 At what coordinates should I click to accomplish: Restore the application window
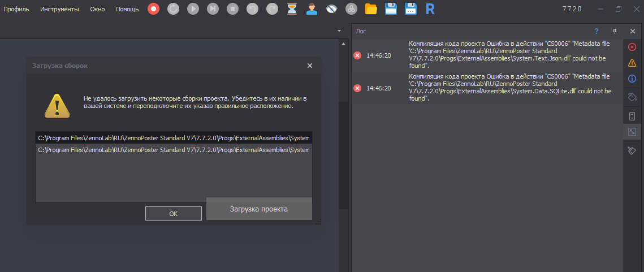coord(618,9)
